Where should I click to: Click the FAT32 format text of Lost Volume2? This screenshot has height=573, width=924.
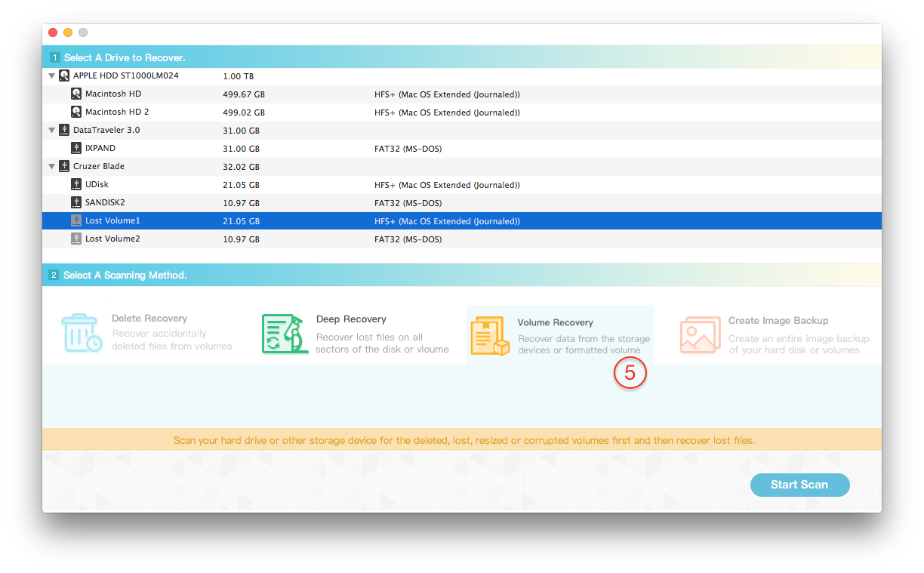point(408,239)
